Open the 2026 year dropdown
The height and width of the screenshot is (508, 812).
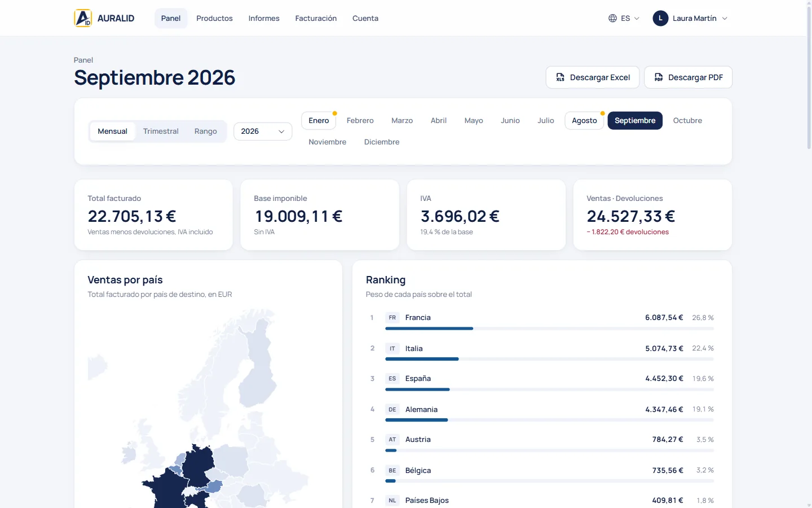pyautogui.click(x=263, y=132)
